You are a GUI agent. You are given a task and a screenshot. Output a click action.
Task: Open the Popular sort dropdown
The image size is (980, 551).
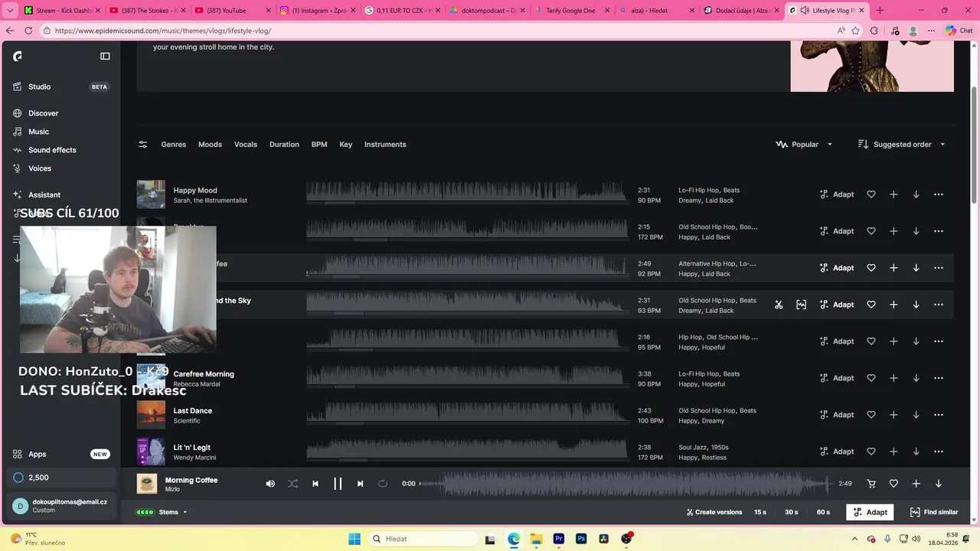click(804, 144)
